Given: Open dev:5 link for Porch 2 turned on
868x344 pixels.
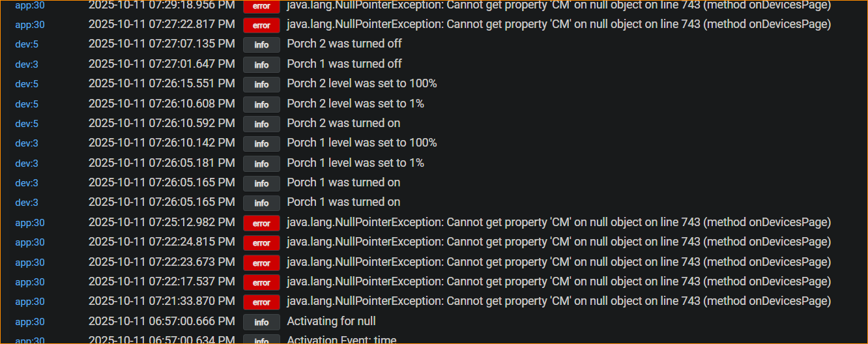Looking at the screenshot, I should point(27,124).
